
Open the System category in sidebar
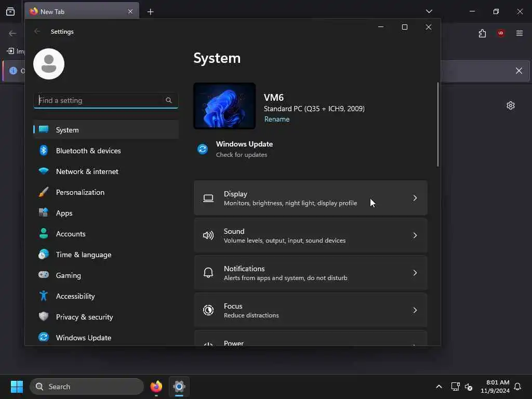tap(106, 129)
